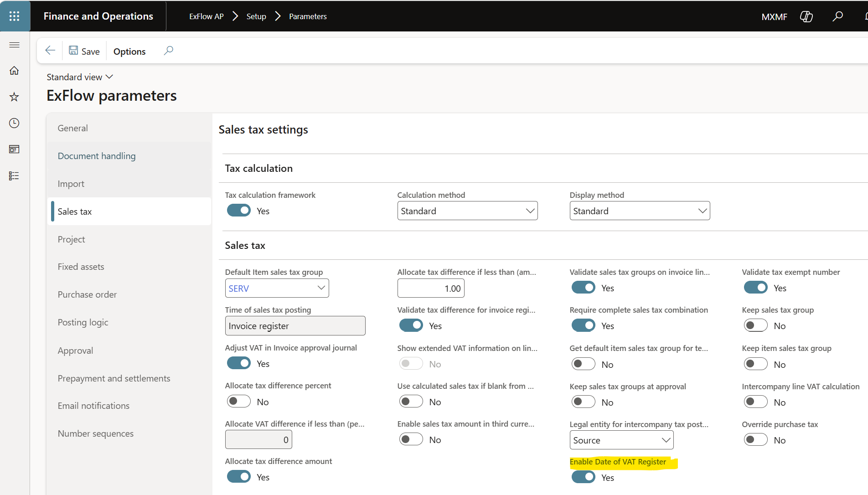
Task: Click MXMF company selector
Action: (x=774, y=17)
